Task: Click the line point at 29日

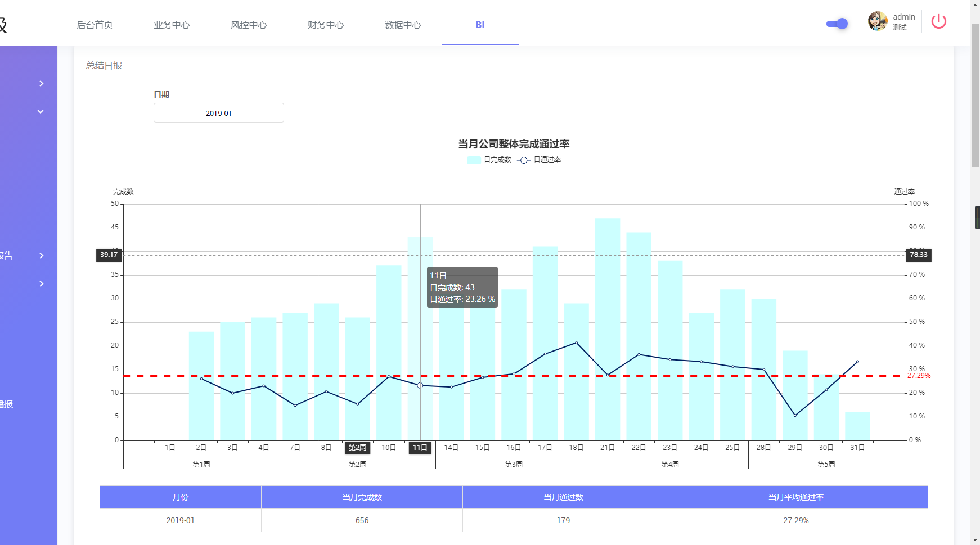Action: click(795, 415)
